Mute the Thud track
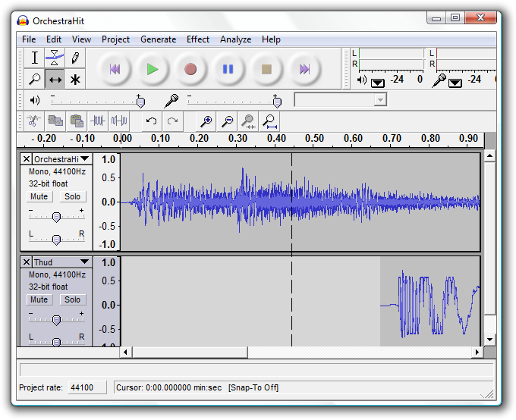516x420 pixels. click(x=39, y=299)
